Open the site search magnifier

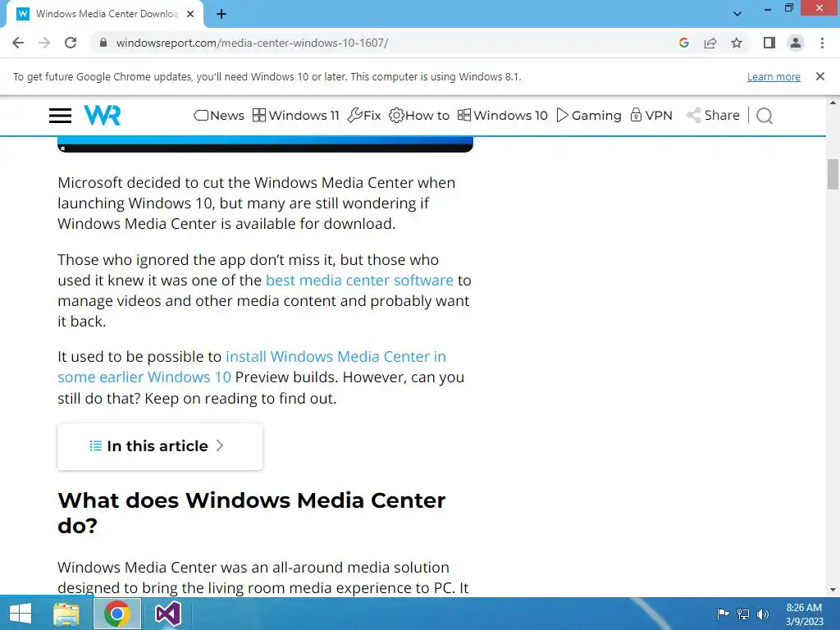point(765,116)
